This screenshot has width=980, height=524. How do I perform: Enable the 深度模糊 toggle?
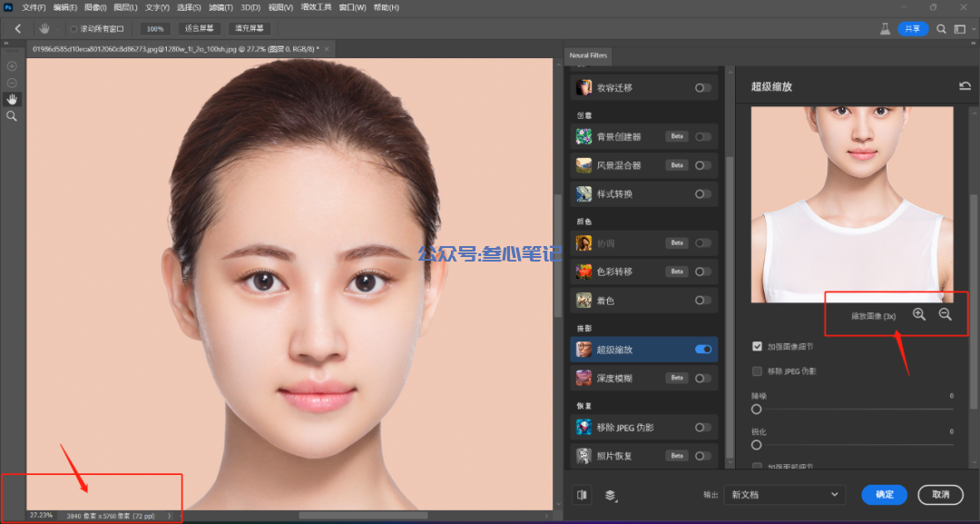pyautogui.click(x=703, y=379)
